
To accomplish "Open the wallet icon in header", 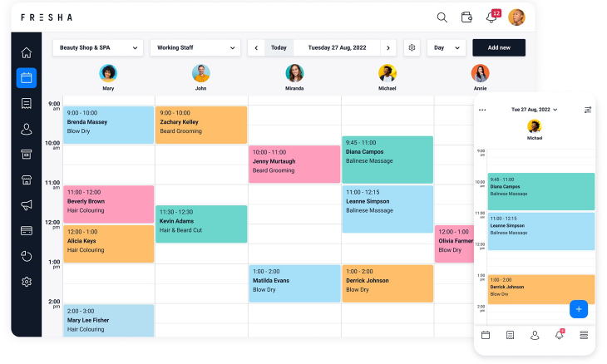I will 466,17.
